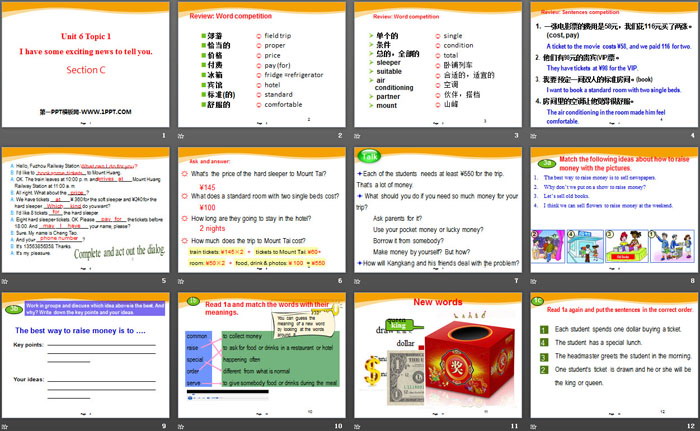This screenshot has width=700, height=431.
Task: Select slide 10 Read 1a and match words
Action: [x=262, y=356]
